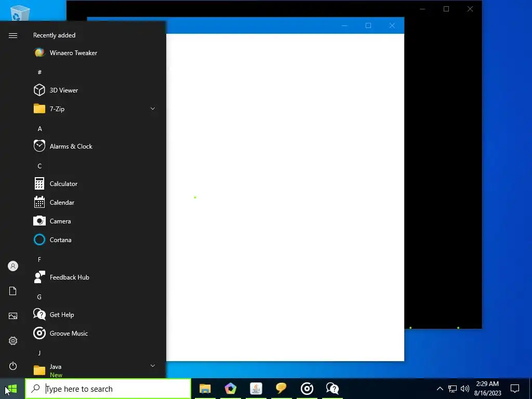Open File Explorer on the taskbar
Screen dimensions: 532x399
[205, 389]
